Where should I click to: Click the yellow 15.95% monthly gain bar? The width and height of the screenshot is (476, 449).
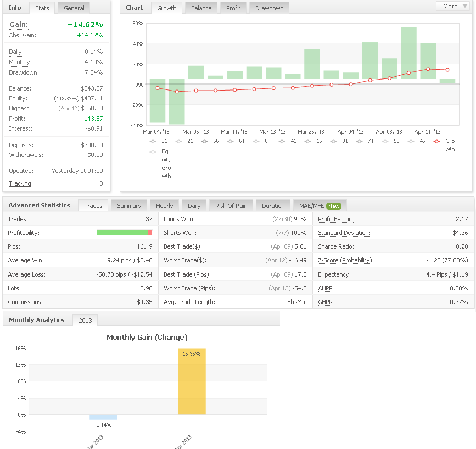pos(192,381)
